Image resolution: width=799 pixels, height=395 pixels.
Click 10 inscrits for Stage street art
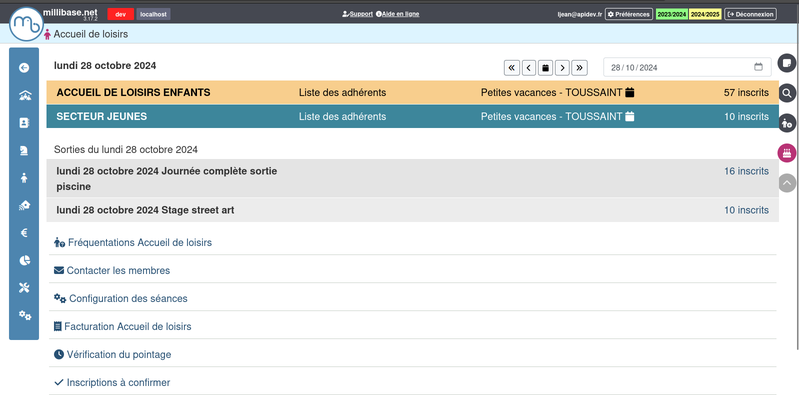(x=747, y=210)
